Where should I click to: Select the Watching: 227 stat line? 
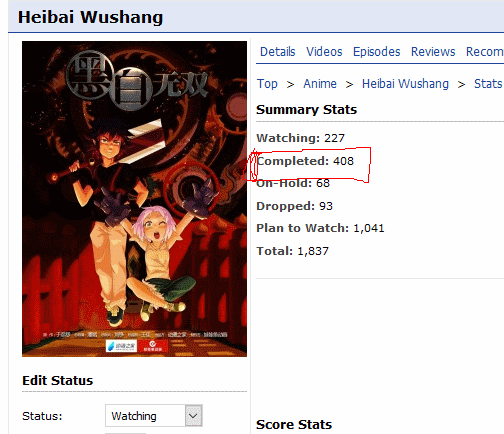pos(300,138)
